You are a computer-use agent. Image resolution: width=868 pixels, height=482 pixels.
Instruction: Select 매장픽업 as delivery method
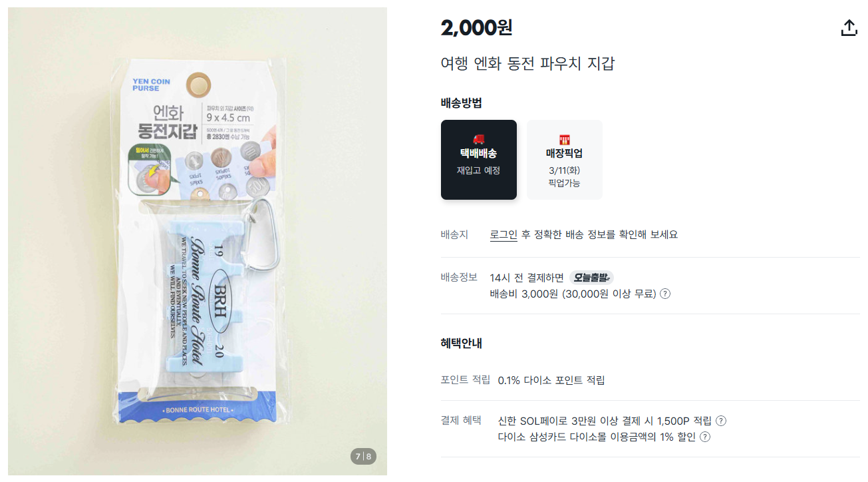[565, 160]
